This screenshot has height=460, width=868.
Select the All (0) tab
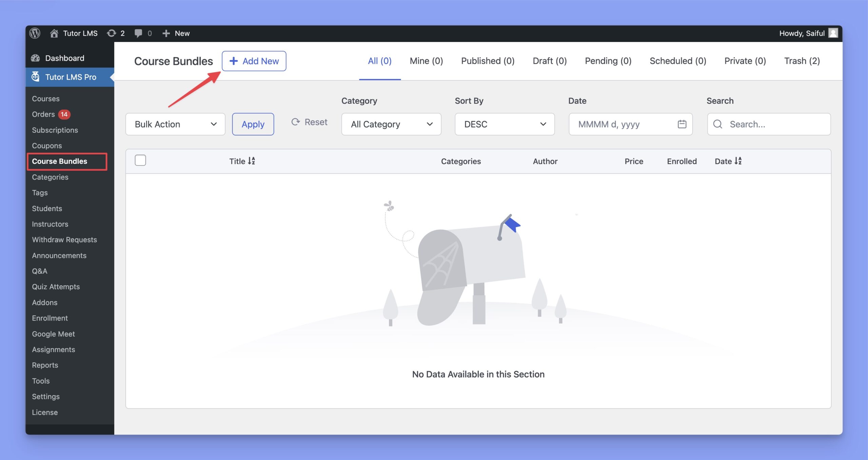click(x=380, y=61)
